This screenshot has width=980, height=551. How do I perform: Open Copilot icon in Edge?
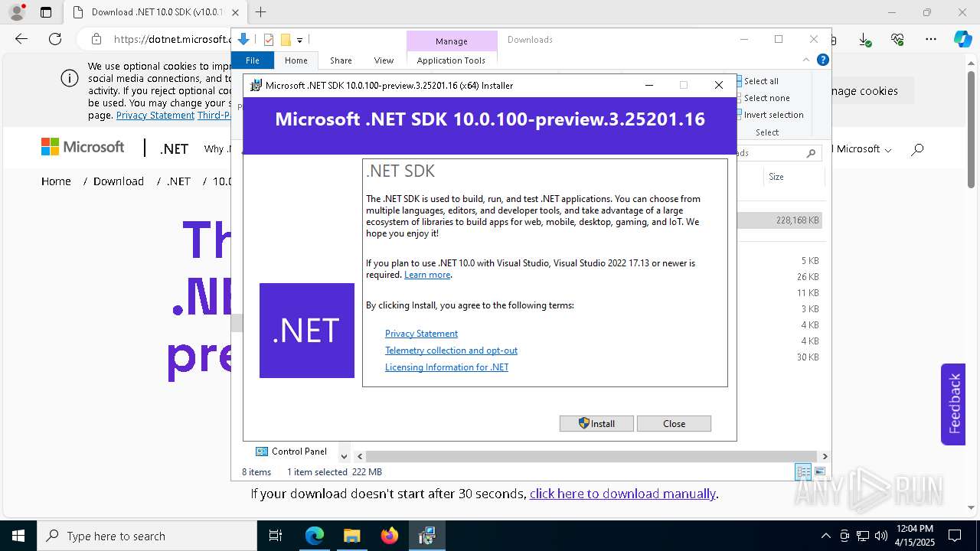[x=962, y=39]
